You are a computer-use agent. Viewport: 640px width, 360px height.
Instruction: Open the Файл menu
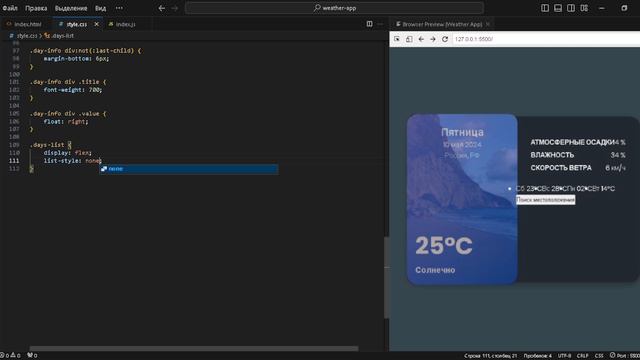coord(10,8)
